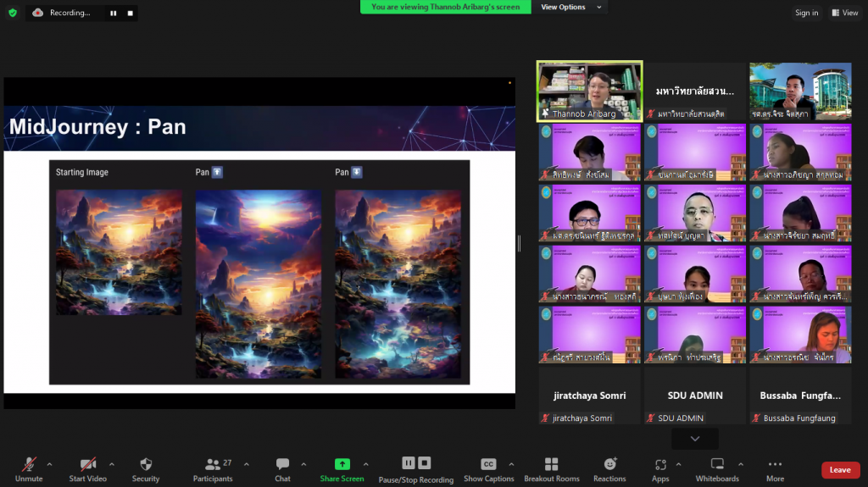
Task: Click the red Leave button
Action: click(839, 470)
